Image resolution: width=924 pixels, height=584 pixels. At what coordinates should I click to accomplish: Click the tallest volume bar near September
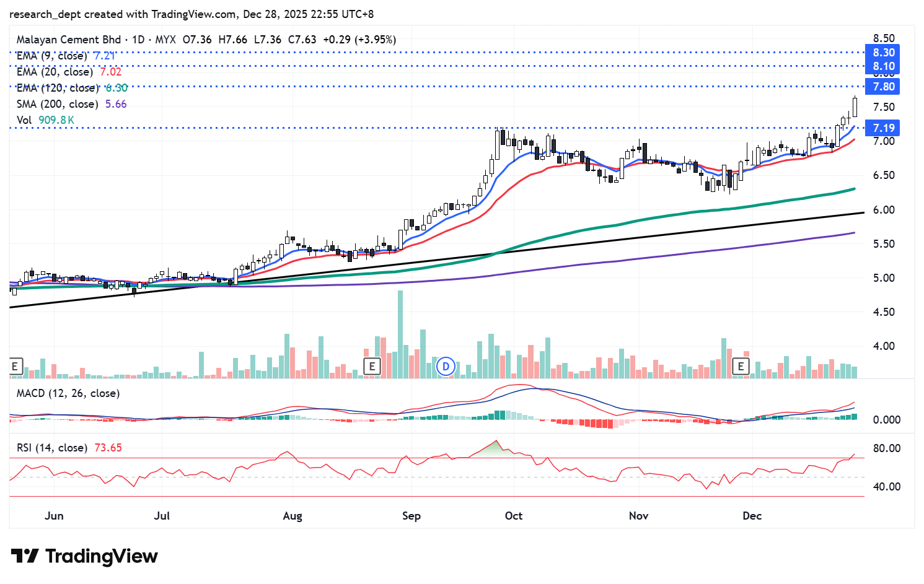pos(400,334)
